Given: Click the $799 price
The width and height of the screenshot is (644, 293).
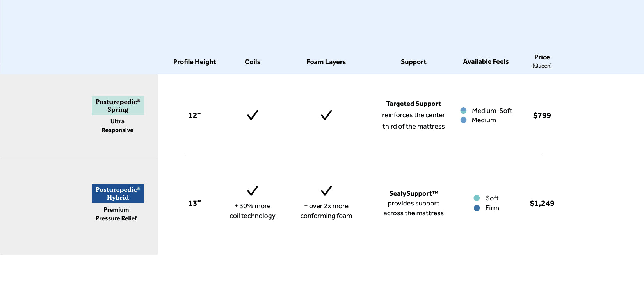Looking at the screenshot, I should pos(542,116).
